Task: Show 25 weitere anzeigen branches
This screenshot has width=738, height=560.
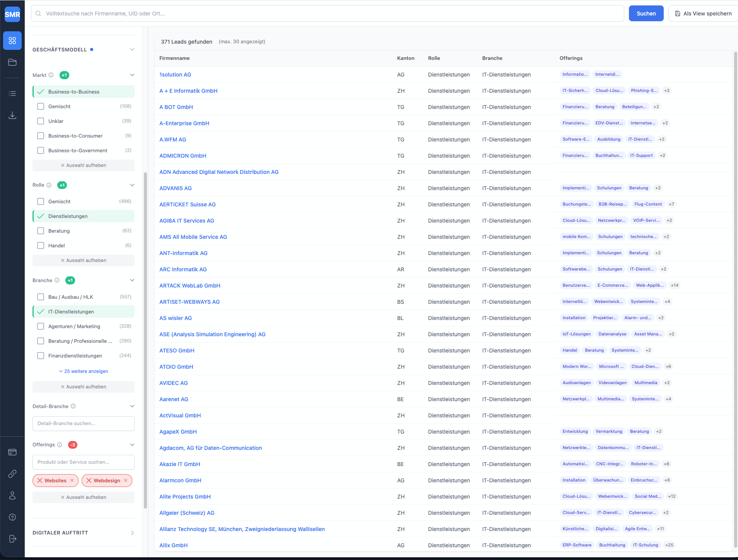Action: point(84,371)
